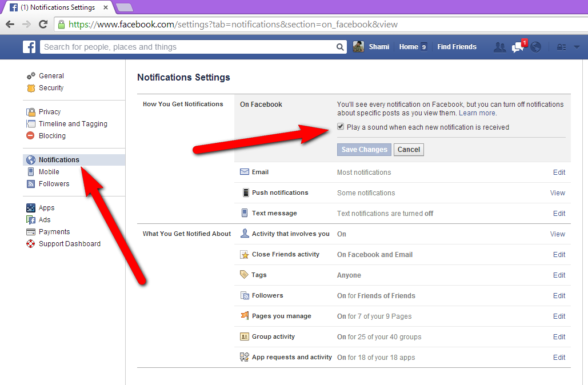
Task: Click the Cancel button
Action: click(x=409, y=150)
